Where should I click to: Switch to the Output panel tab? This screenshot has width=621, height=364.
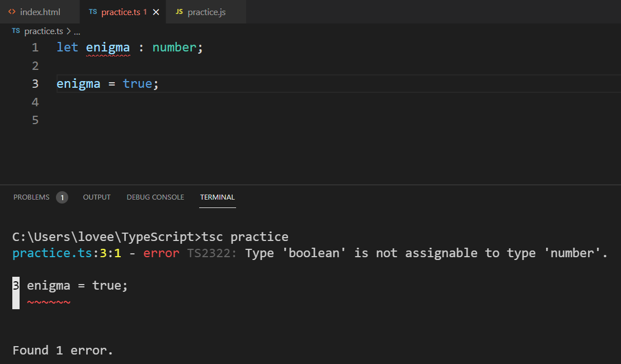click(97, 197)
